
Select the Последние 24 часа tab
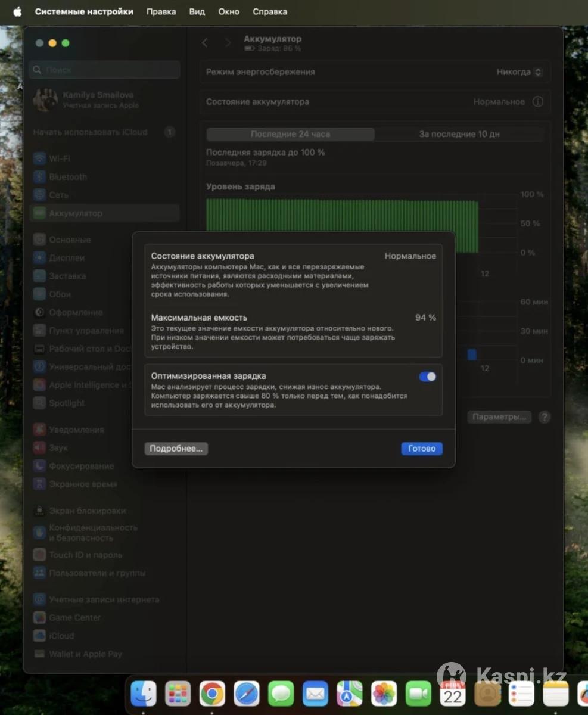coord(290,134)
